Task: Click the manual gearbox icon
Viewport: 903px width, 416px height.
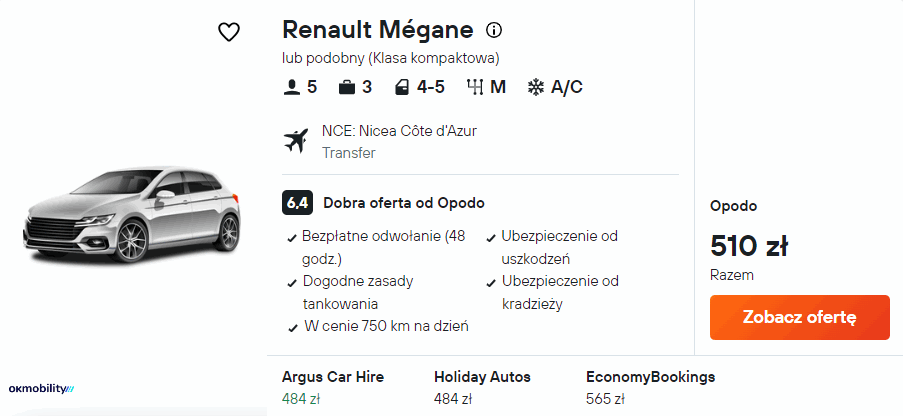Action: [475, 87]
